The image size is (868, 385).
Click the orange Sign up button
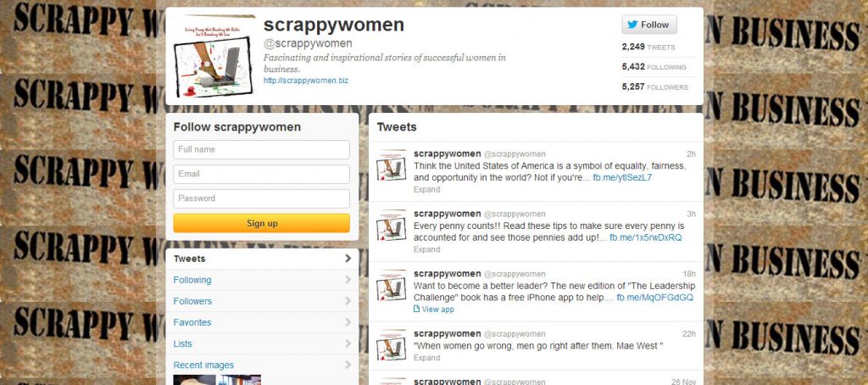(261, 223)
